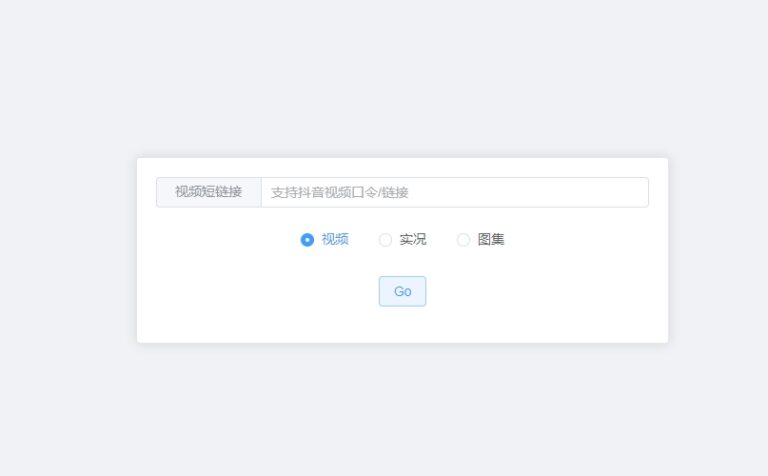768x476 pixels.
Task: Click the blue 视频 label text
Action: click(335, 240)
